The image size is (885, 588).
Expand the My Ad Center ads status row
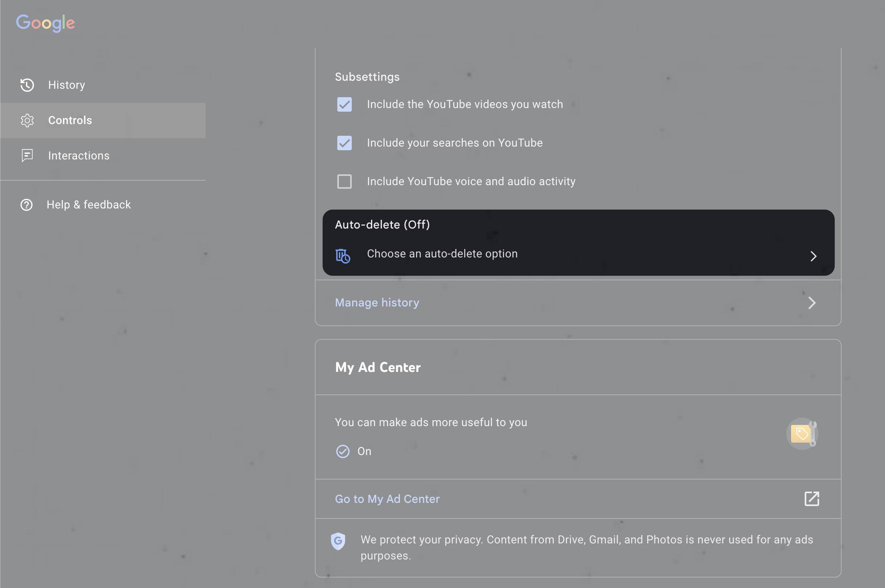[577, 437]
